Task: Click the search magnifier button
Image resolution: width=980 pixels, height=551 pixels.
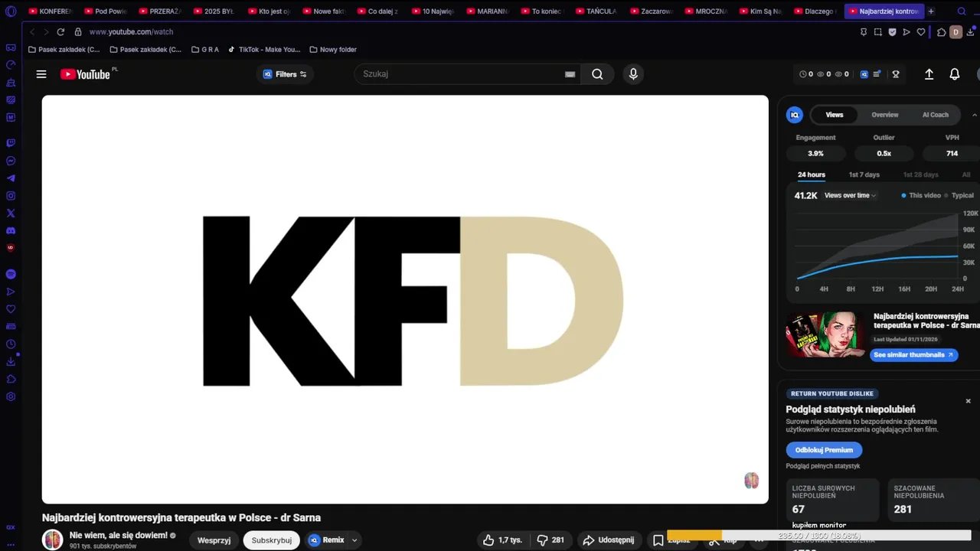Action: click(597, 74)
